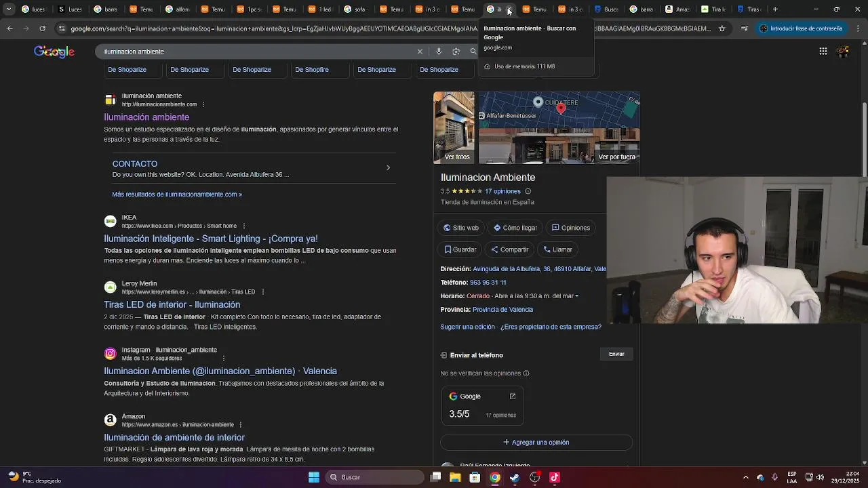Click the '17 opiniones' link

tap(502, 192)
